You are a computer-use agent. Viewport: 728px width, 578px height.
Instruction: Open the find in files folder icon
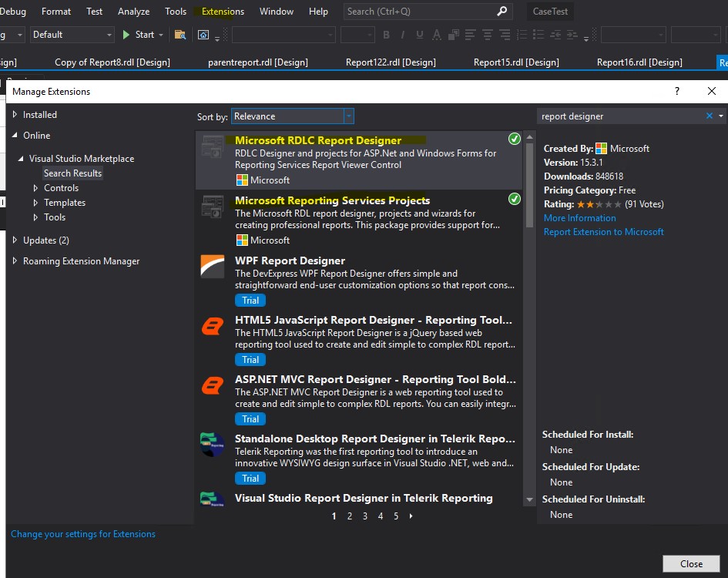(x=180, y=35)
